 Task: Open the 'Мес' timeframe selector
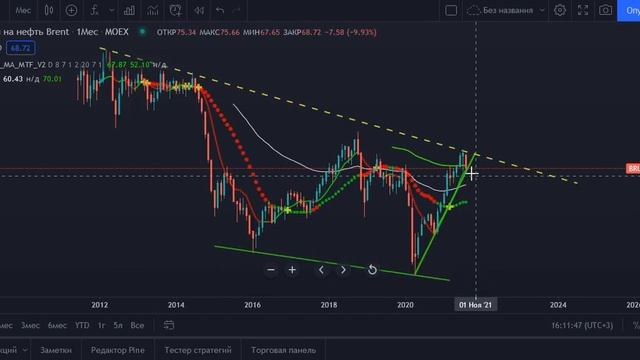(23, 10)
